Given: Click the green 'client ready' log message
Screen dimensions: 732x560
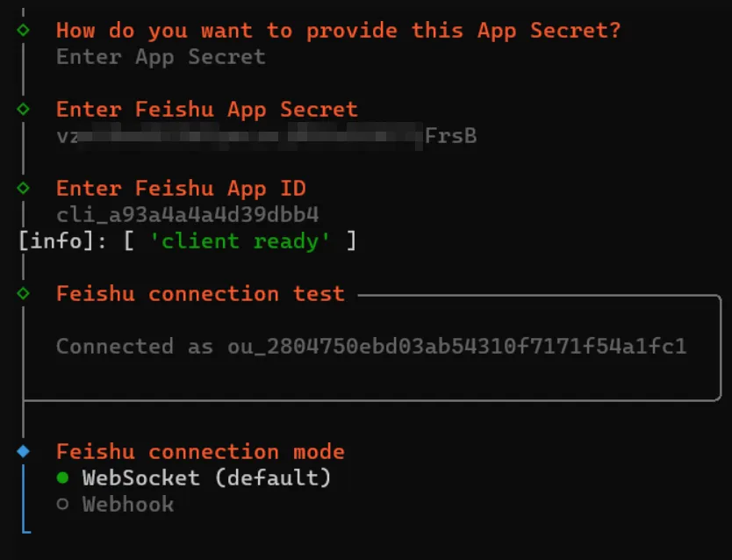Looking at the screenshot, I should pyautogui.click(x=240, y=241).
